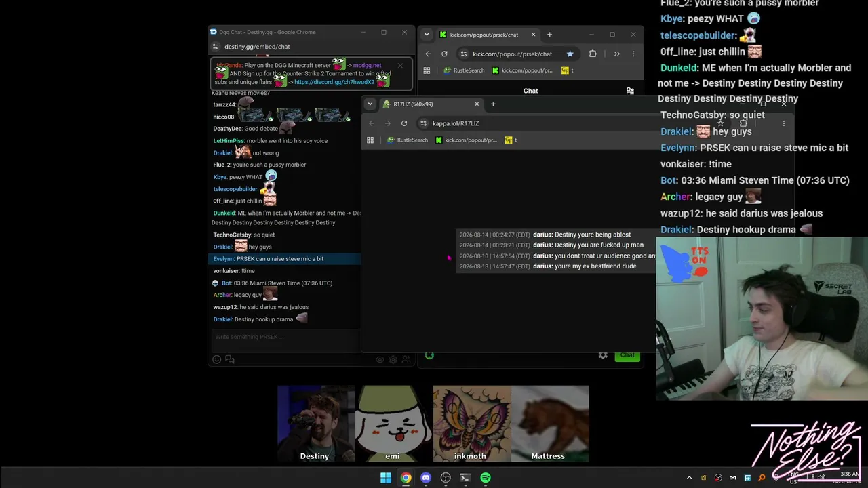Switch to kick.com/popout/prsek/chat tab

pyautogui.click(x=488, y=35)
